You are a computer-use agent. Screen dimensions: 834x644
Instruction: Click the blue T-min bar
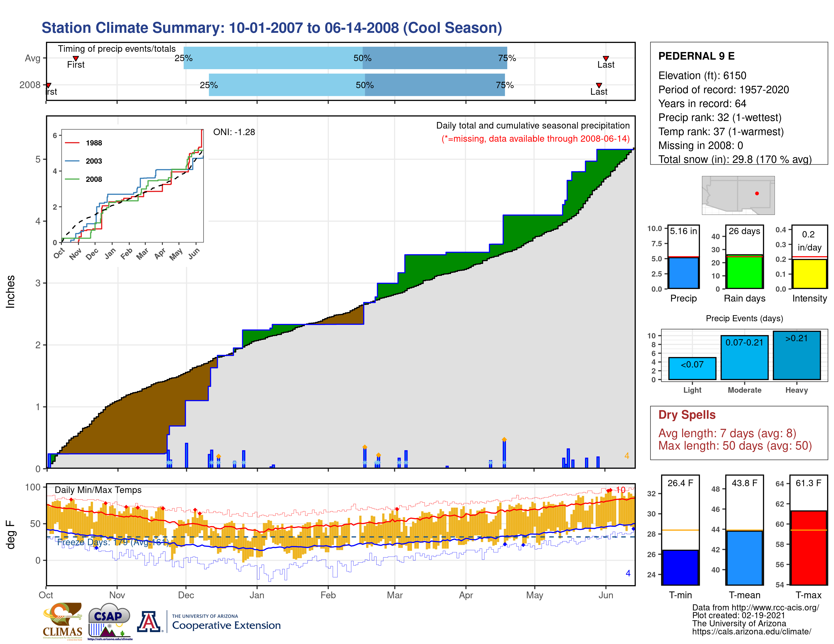tap(680, 567)
